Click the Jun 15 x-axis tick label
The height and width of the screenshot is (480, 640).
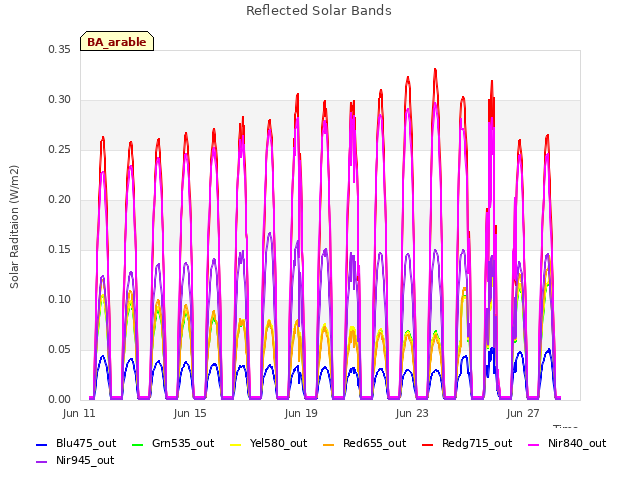pos(190,413)
